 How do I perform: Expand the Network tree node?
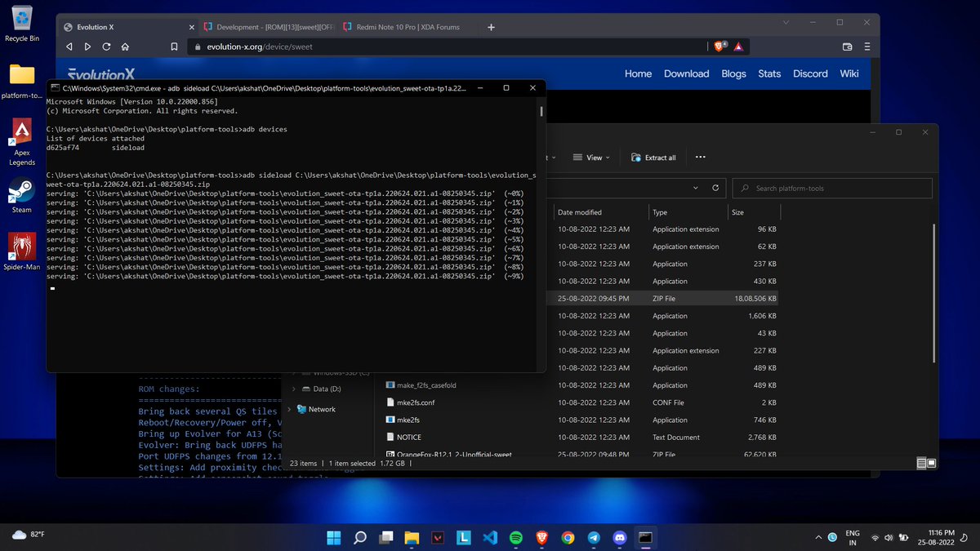click(289, 409)
